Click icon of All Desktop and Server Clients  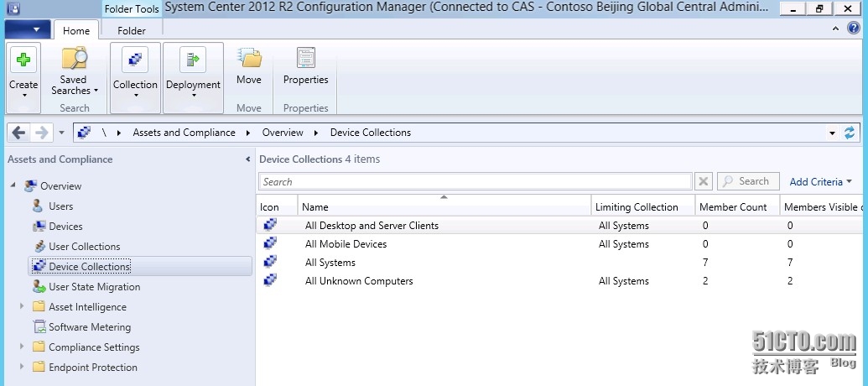(x=269, y=225)
